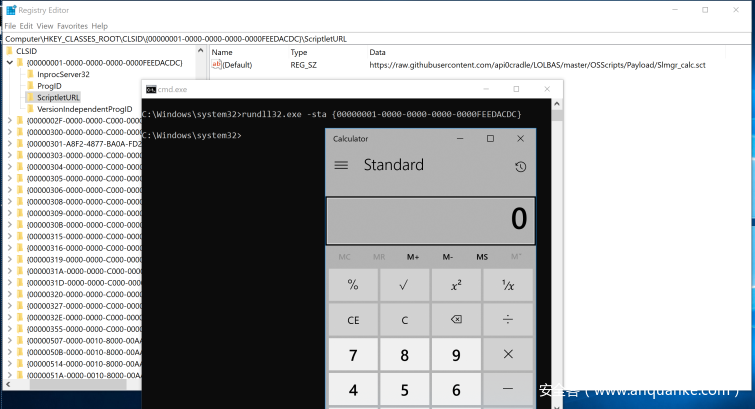Select the {00000320-0000-0000-C000 tree key

tap(84, 294)
